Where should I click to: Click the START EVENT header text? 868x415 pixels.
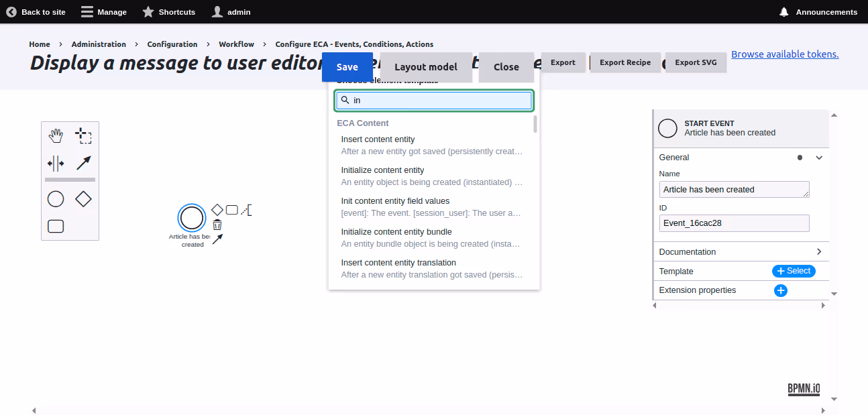pyautogui.click(x=709, y=123)
